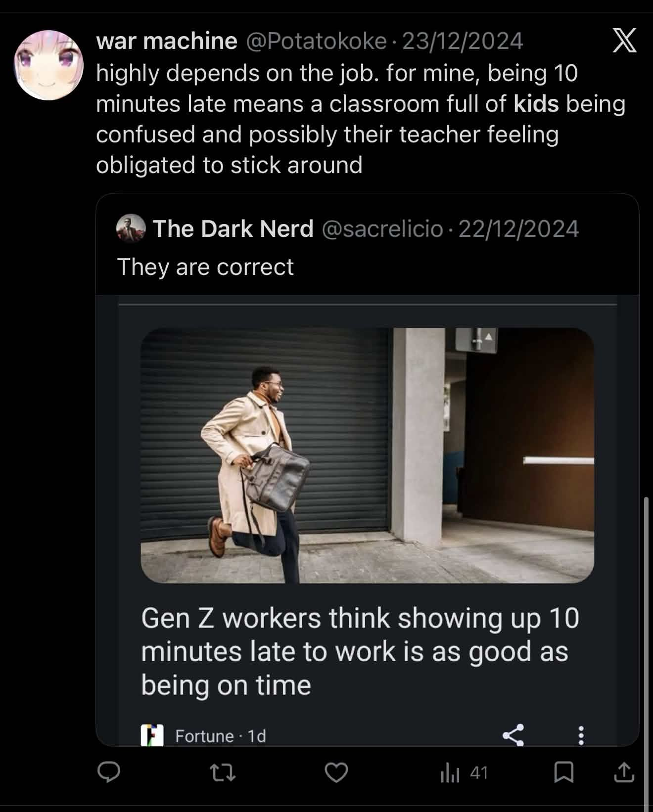The image size is (653, 812).
Task: Open the @sacrelicio handle link
Action: click(382, 229)
